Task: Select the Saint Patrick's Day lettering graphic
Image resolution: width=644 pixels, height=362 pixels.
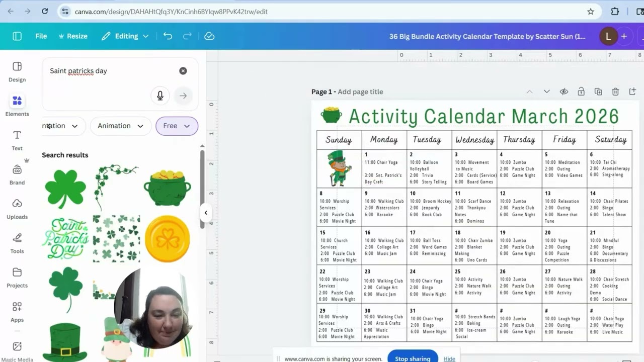Action: (65, 238)
